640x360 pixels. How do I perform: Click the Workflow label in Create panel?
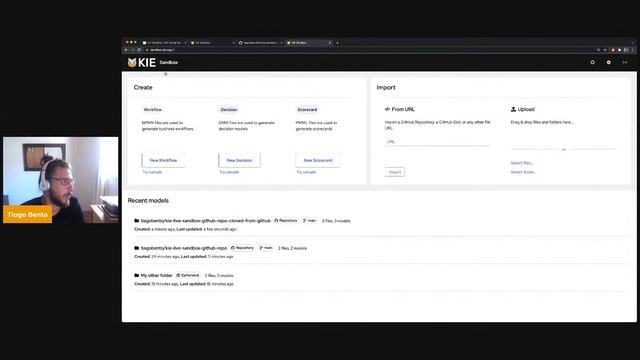pyautogui.click(x=153, y=110)
